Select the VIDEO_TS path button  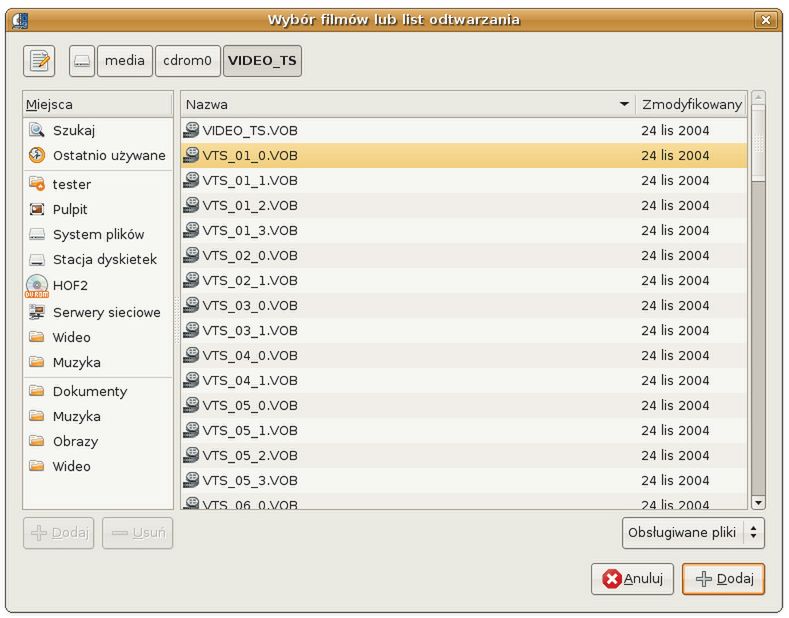click(262, 61)
